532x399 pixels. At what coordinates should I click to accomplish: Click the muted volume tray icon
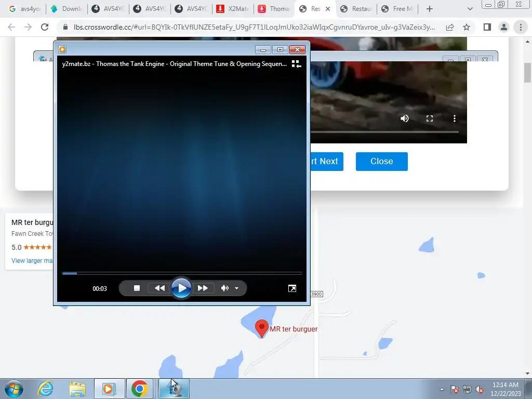480,390
